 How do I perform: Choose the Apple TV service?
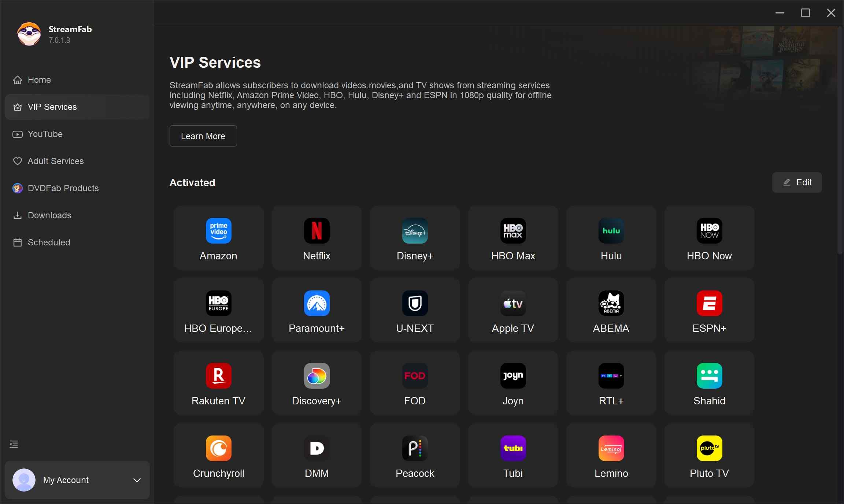tap(513, 311)
